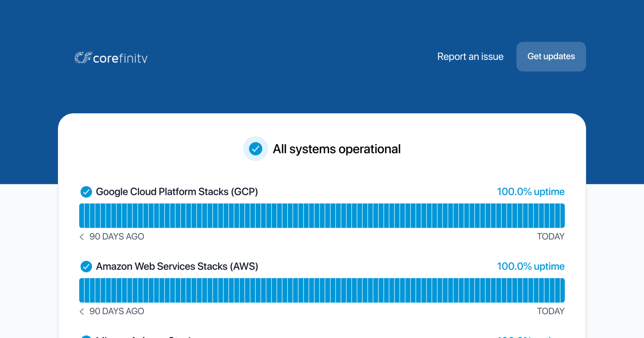This screenshot has width=644, height=338.
Task: Click the 90 DAYS AGO label under AWS
Action: (x=117, y=311)
